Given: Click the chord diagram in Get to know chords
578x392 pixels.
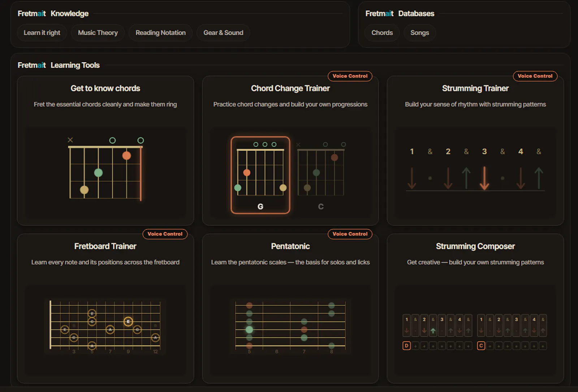Looking at the screenshot, I should point(105,169).
